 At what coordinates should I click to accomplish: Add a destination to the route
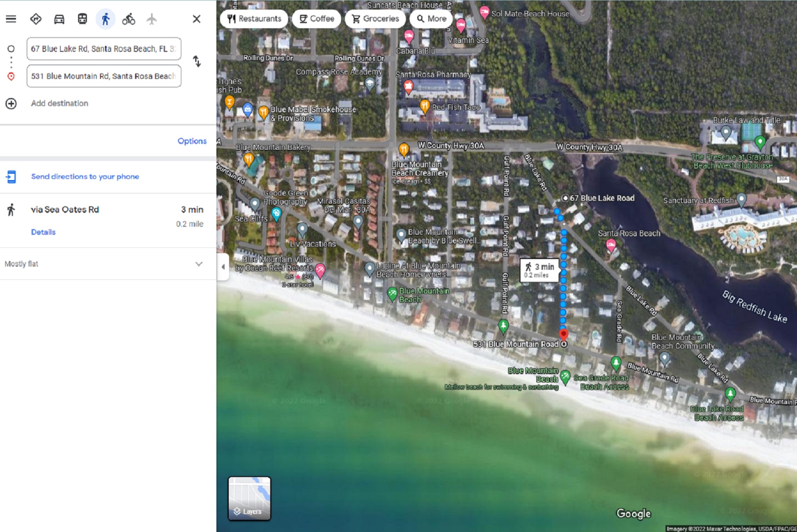pyautogui.click(x=59, y=103)
